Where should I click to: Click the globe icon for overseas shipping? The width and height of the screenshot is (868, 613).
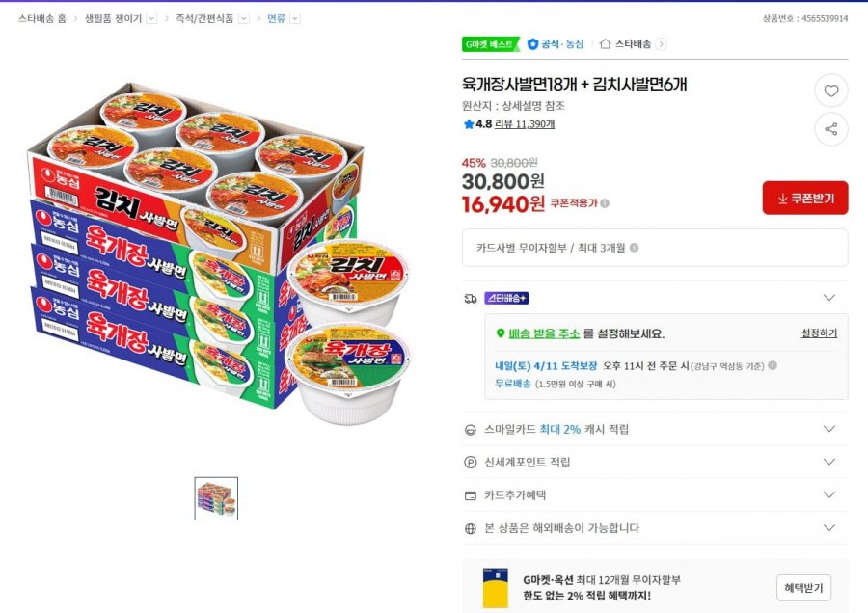(x=469, y=527)
